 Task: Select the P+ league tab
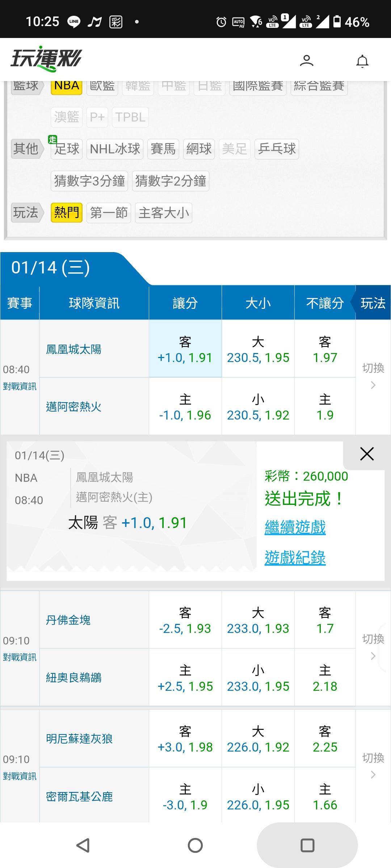pyautogui.click(x=97, y=117)
